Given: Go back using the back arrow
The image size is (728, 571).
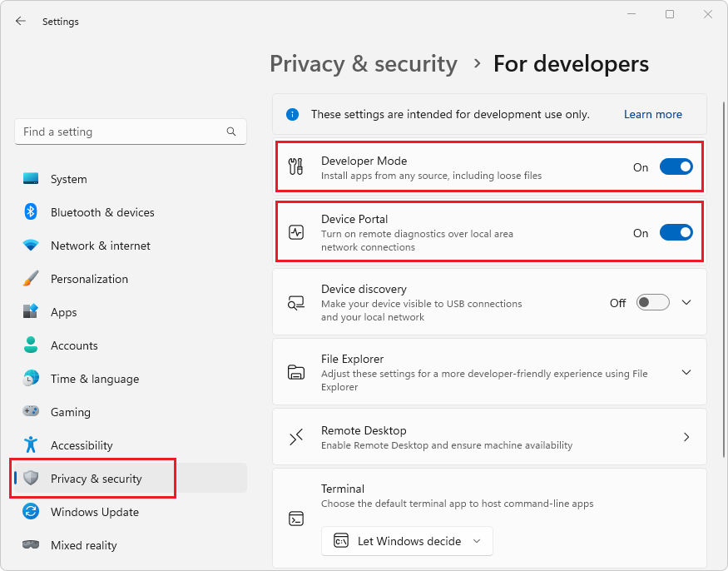Looking at the screenshot, I should (x=21, y=21).
